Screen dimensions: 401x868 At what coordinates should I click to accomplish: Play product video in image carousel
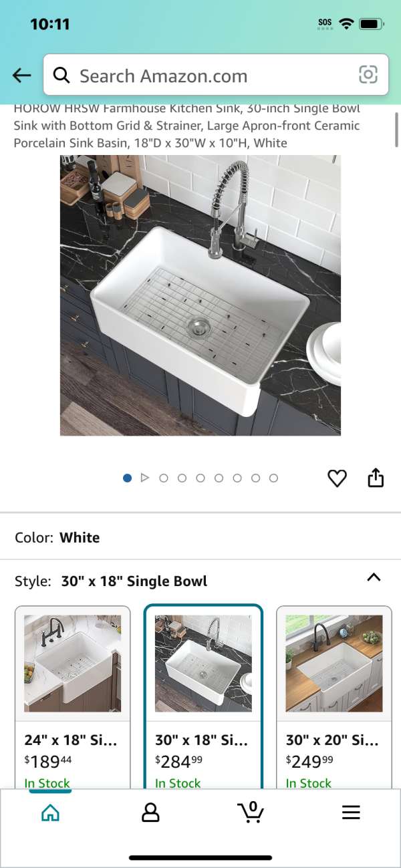145,478
